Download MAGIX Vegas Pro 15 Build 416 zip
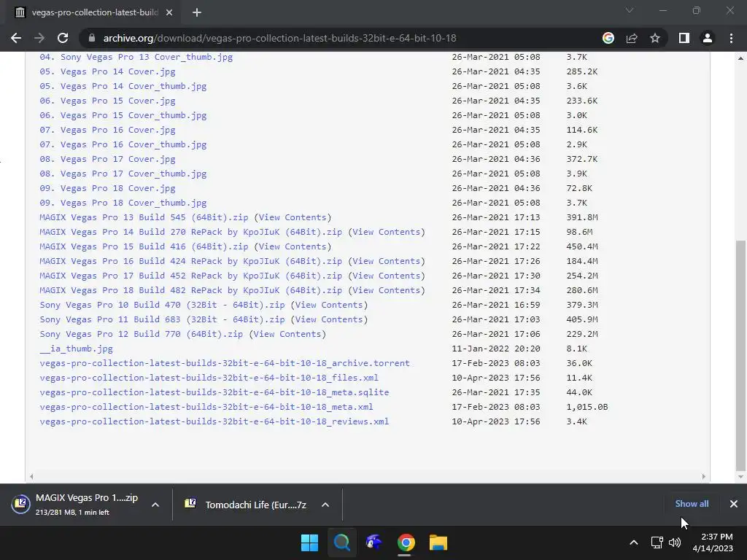The height and width of the screenshot is (560, 747). (144, 246)
